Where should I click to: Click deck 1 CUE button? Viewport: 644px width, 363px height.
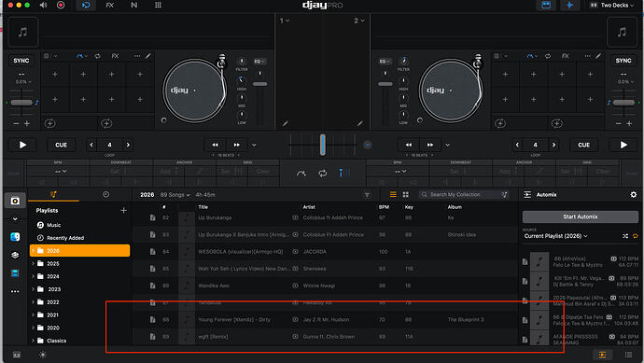pyautogui.click(x=61, y=145)
